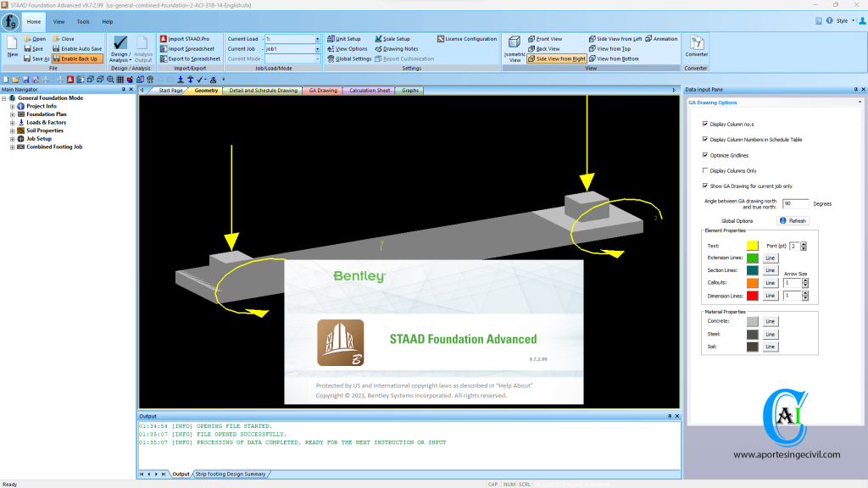
Task: Click View from Top in the ribbon
Action: pyautogui.click(x=613, y=48)
